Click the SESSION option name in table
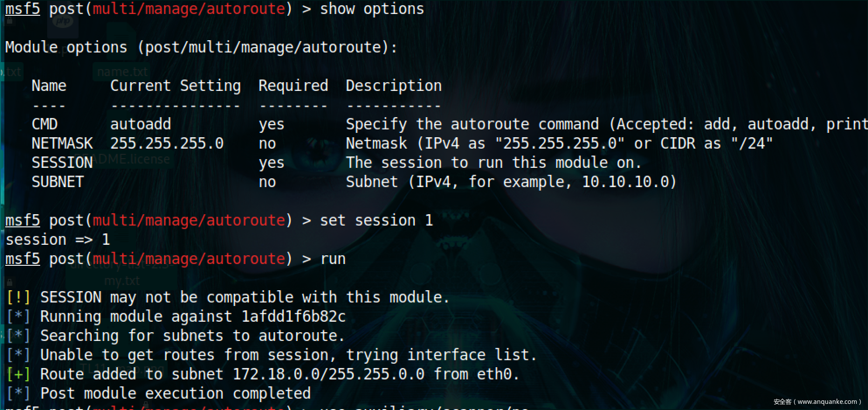This screenshot has height=410, width=868. [x=62, y=163]
